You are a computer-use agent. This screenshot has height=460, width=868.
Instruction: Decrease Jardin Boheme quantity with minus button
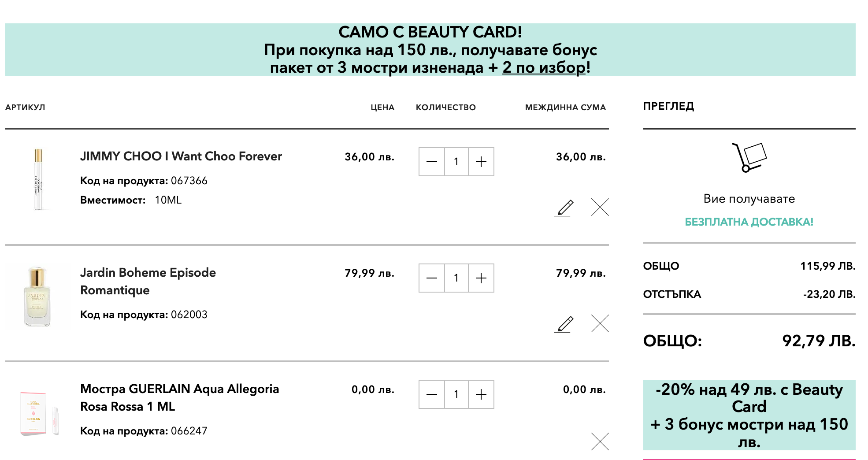coord(432,278)
